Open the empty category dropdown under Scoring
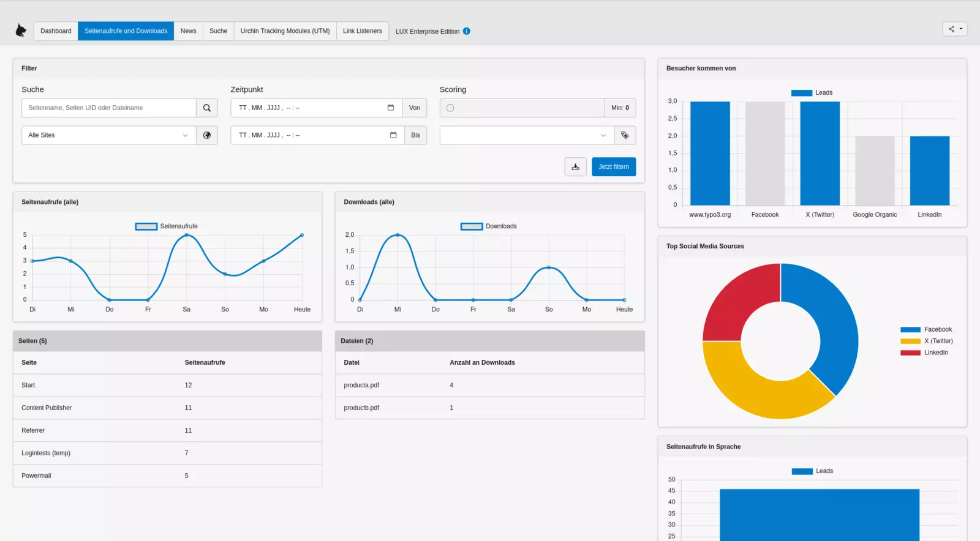Image resolution: width=980 pixels, height=541 pixels. (x=527, y=135)
